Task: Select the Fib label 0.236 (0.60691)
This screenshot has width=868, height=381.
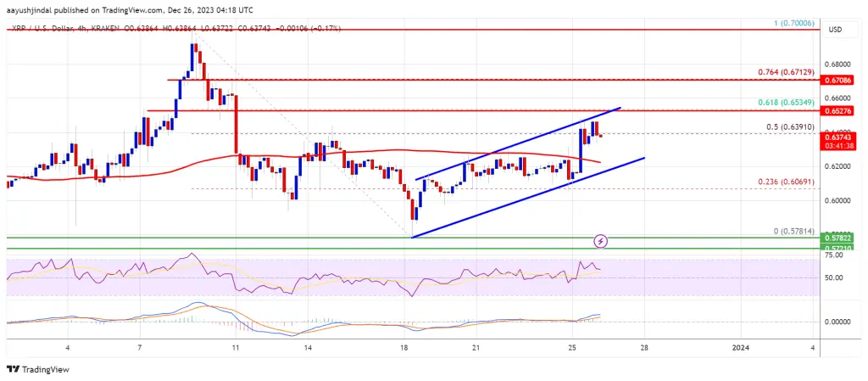Action: pos(784,181)
